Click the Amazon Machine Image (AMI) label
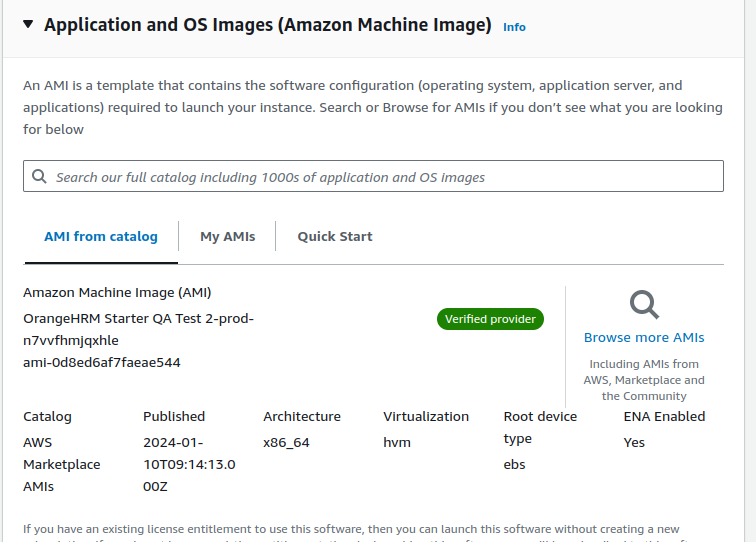 [x=117, y=293]
